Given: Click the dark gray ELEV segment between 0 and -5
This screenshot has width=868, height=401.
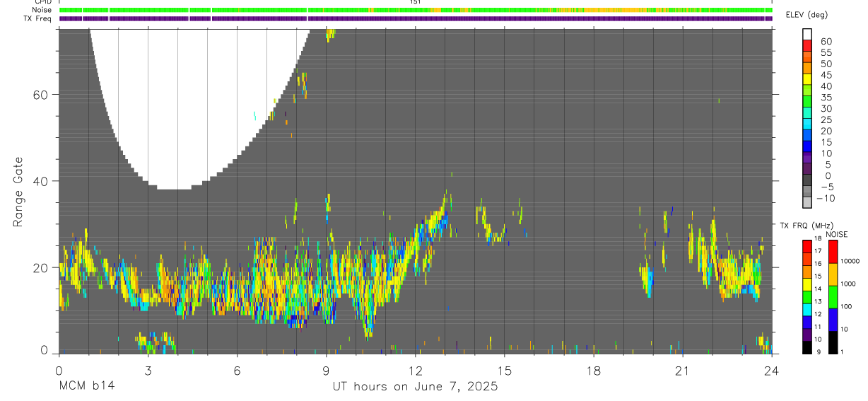Looking at the screenshot, I should pyautogui.click(x=807, y=181).
